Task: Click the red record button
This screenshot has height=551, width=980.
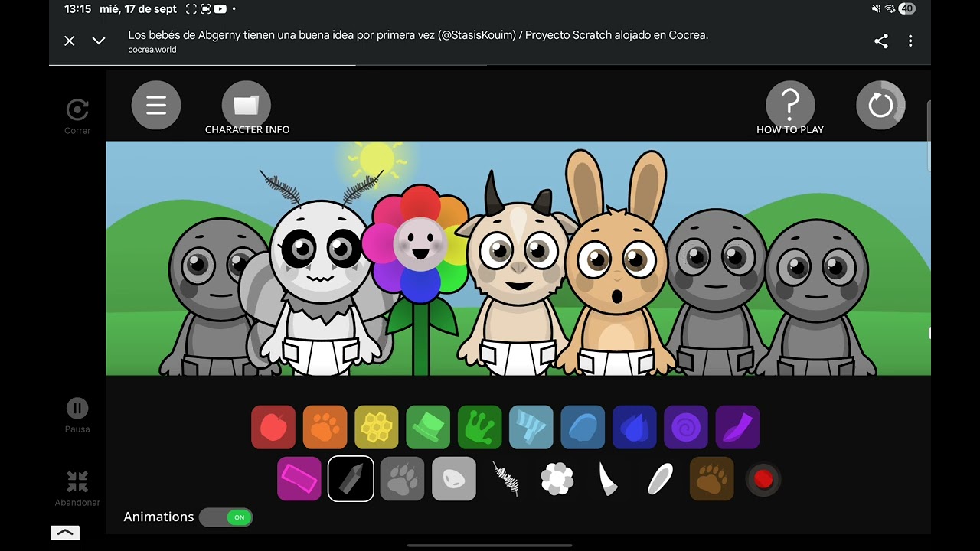Action: coord(763,479)
